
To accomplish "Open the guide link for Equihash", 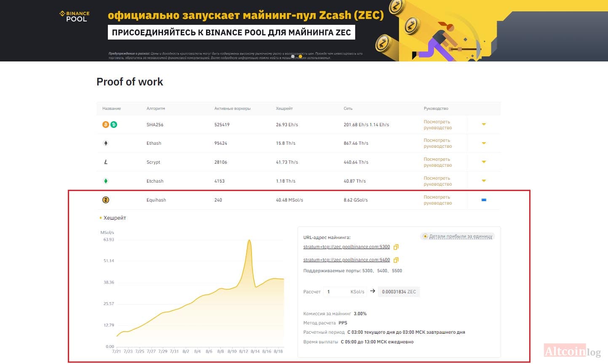I will (438, 200).
